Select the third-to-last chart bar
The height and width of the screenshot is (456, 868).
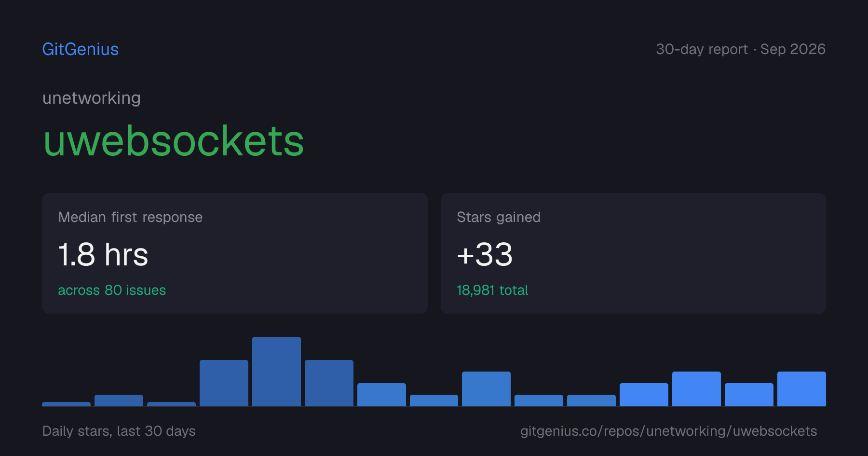pyautogui.click(x=696, y=389)
